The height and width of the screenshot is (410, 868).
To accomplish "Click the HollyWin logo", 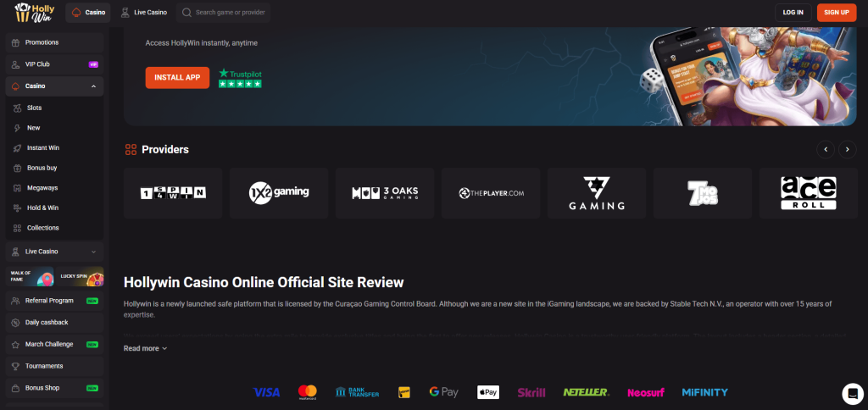I will click(x=34, y=12).
